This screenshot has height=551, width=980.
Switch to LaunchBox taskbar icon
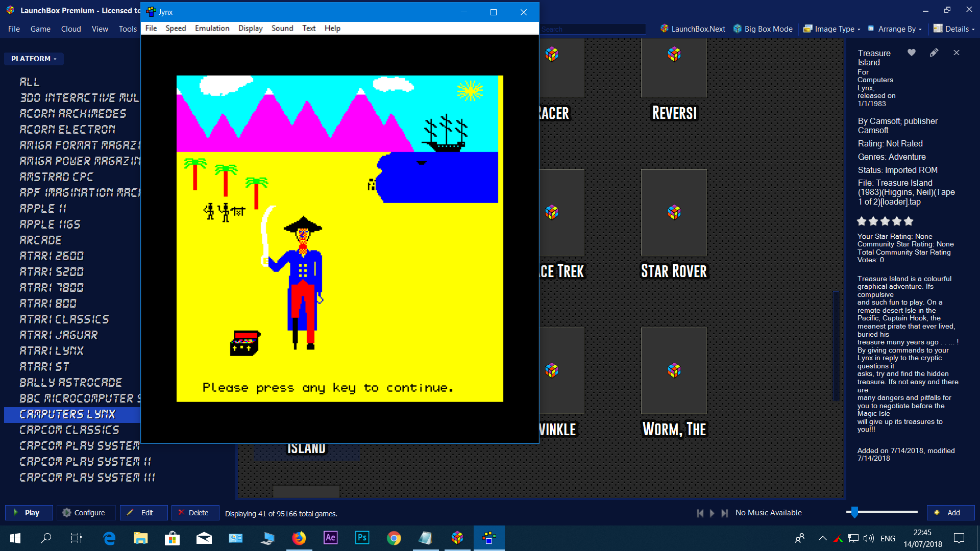pyautogui.click(x=457, y=538)
